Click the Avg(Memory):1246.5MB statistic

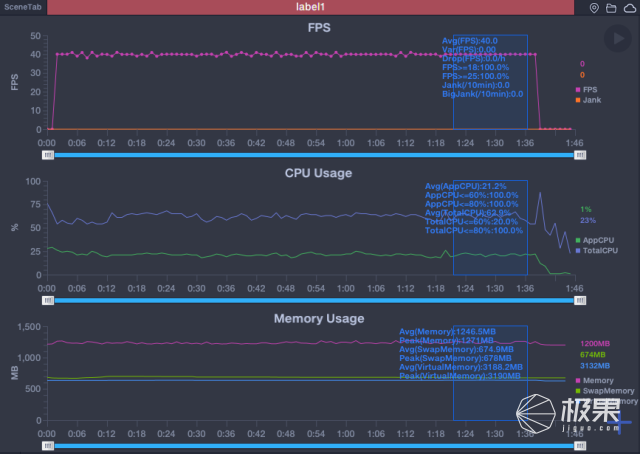[x=447, y=332]
